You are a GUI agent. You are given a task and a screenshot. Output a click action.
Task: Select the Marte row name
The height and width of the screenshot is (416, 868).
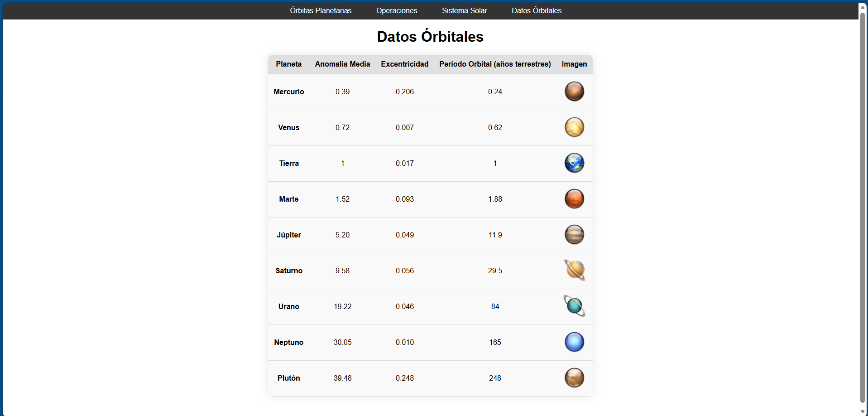pyautogui.click(x=289, y=199)
